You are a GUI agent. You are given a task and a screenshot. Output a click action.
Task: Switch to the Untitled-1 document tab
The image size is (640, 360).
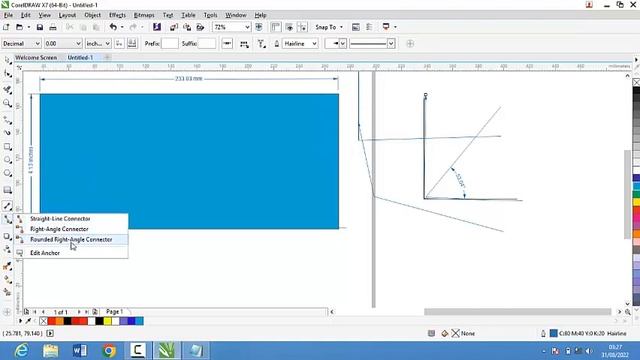pos(80,58)
